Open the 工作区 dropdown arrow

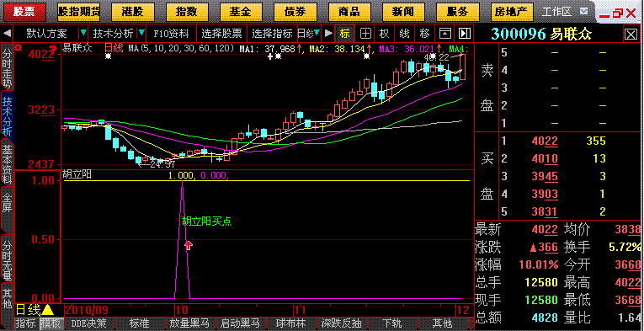coord(583,12)
